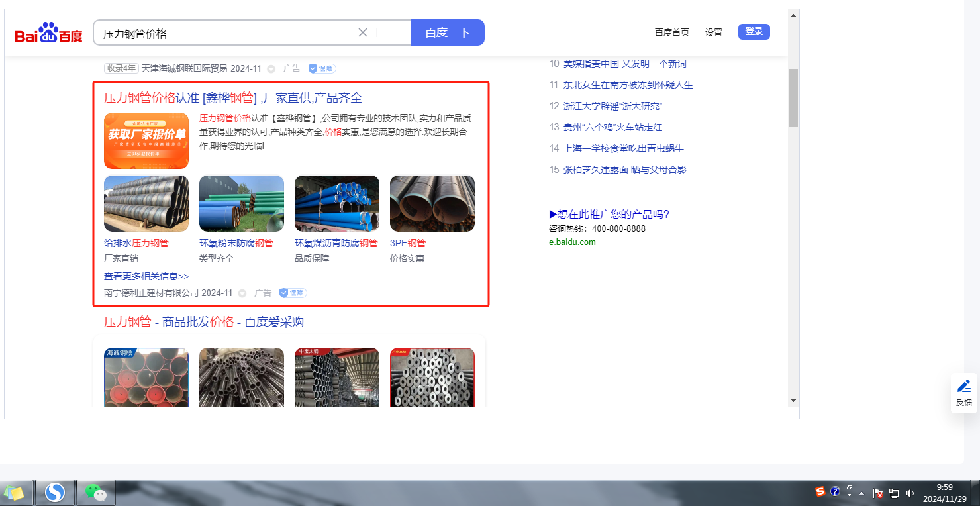Click the 保障 badge on the 南宁德利正建材 ad
The height and width of the screenshot is (506, 980).
[293, 293]
